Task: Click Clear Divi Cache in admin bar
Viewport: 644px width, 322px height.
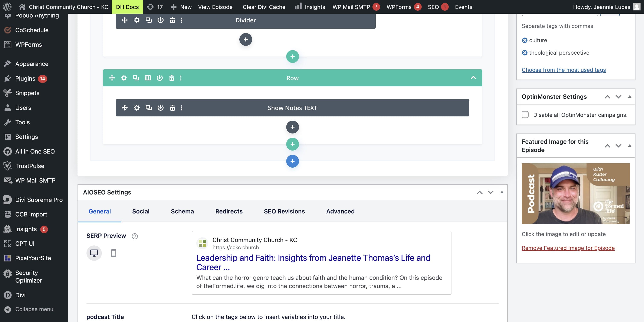Action: (x=264, y=7)
